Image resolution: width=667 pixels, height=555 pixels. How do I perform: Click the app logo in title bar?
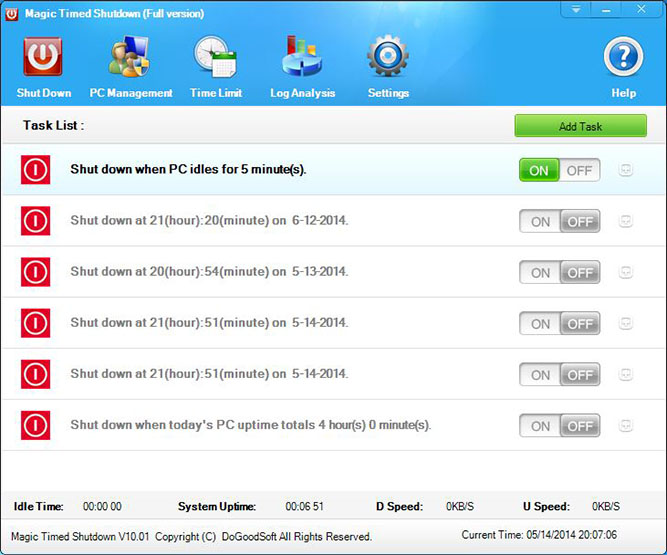[x=11, y=14]
